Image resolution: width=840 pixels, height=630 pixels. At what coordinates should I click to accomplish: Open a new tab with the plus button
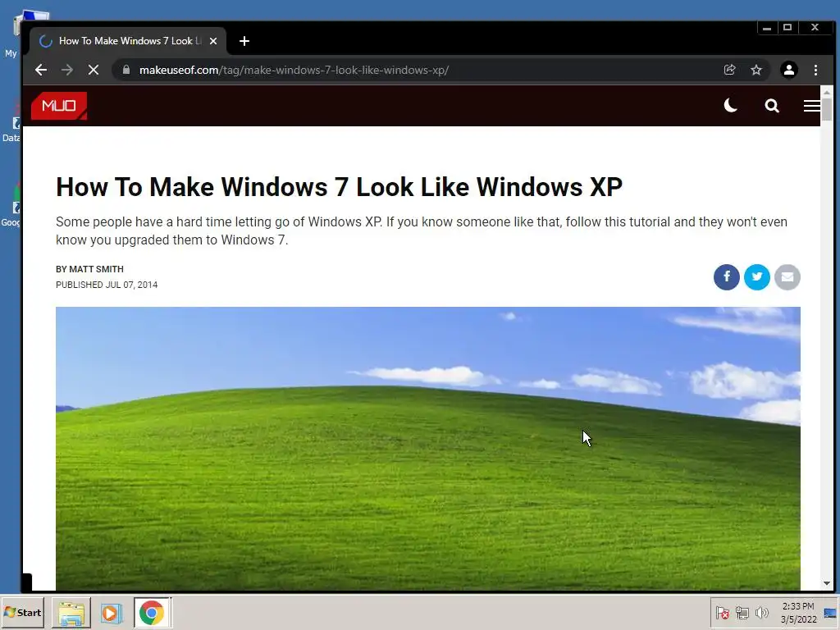(244, 41)
